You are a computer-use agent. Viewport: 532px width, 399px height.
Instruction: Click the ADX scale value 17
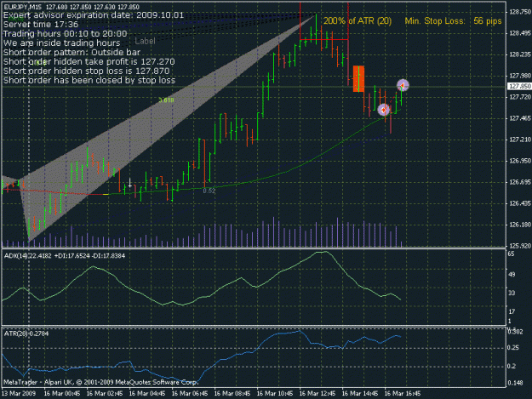pyautogui.click(x=512, y=311)
